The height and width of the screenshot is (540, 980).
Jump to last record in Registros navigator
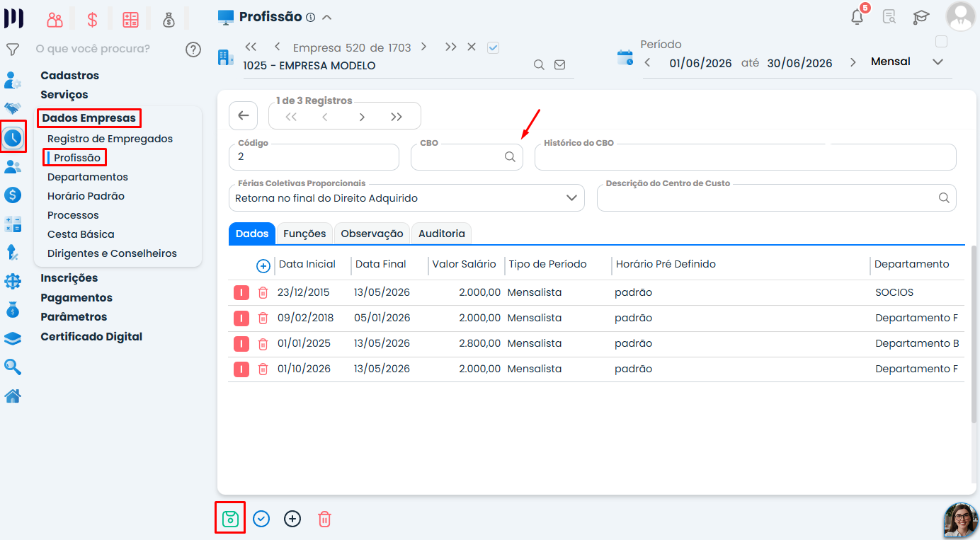point(396,117)
